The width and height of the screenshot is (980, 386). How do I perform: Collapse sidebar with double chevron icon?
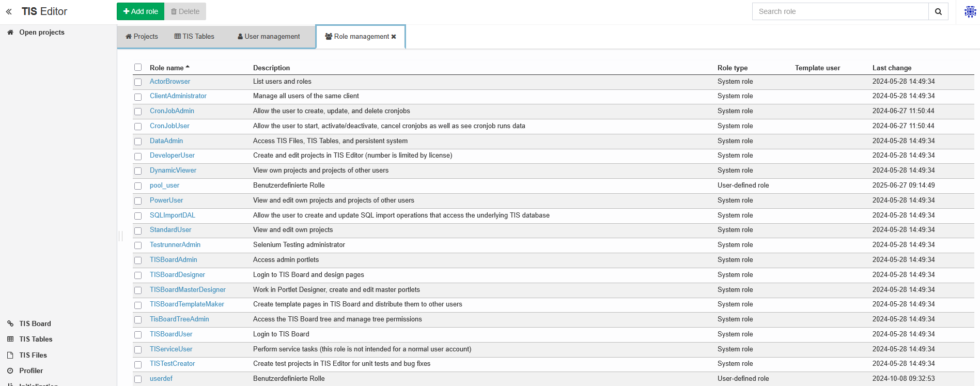9,11
